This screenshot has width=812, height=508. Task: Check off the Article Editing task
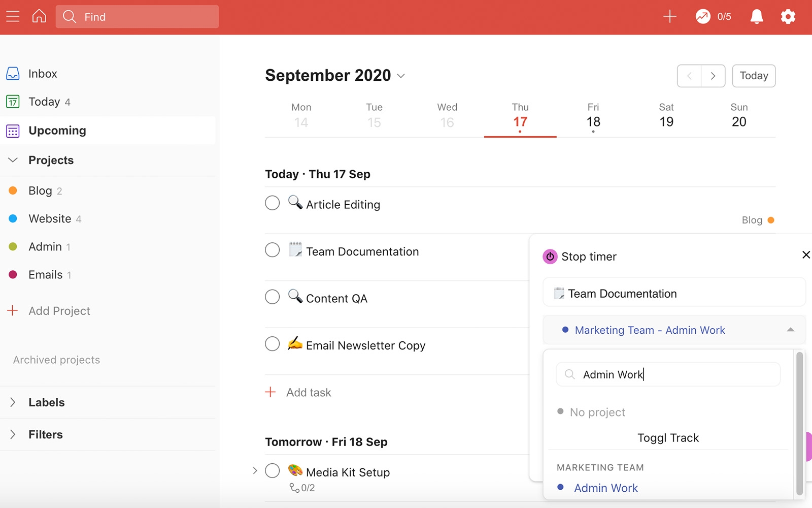click(273, 202)
